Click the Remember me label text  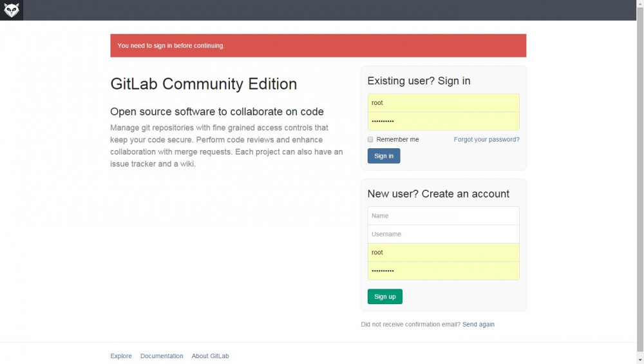[397, 139]
